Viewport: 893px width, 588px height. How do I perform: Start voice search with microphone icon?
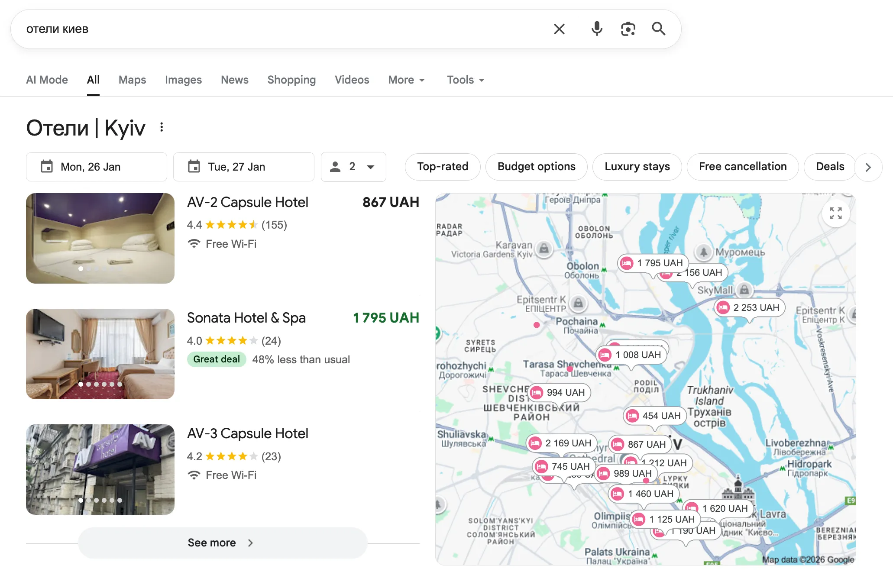click(x=597, y=29)
